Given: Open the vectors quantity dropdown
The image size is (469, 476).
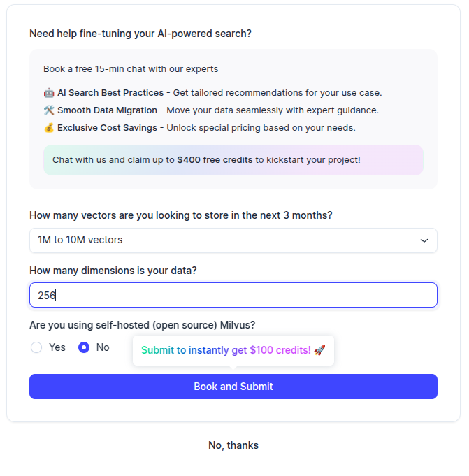Looking at the screenshot, I should coord(233,240).
